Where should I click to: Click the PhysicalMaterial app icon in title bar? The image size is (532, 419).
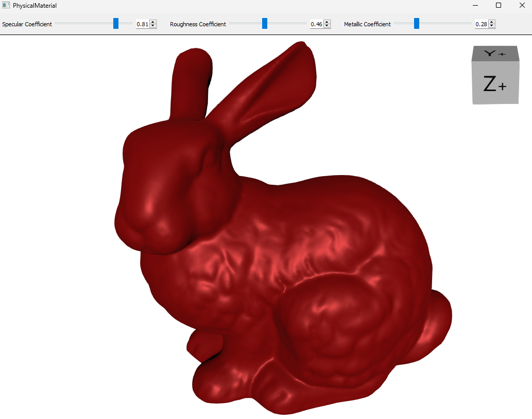[x=6, y=5]
